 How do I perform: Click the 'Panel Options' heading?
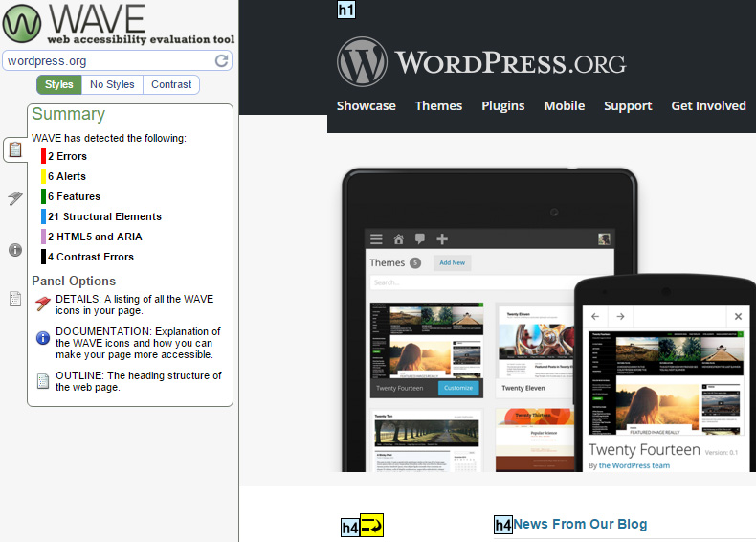point(74,281)
